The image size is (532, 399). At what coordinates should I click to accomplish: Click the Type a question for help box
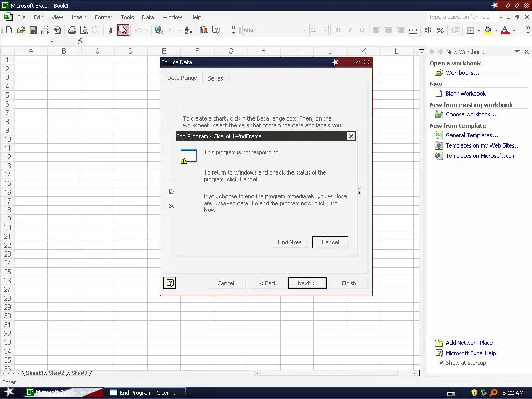pyautogui.click(x=461, y=17)
